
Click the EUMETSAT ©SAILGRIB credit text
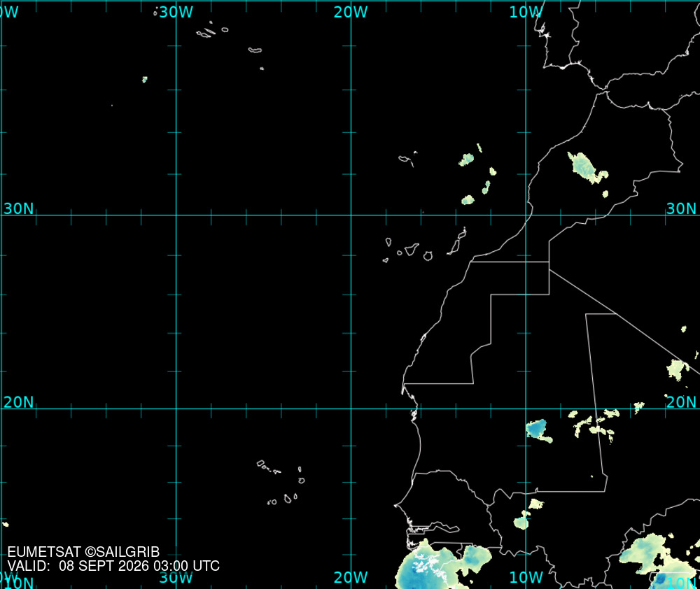point(83,552)
